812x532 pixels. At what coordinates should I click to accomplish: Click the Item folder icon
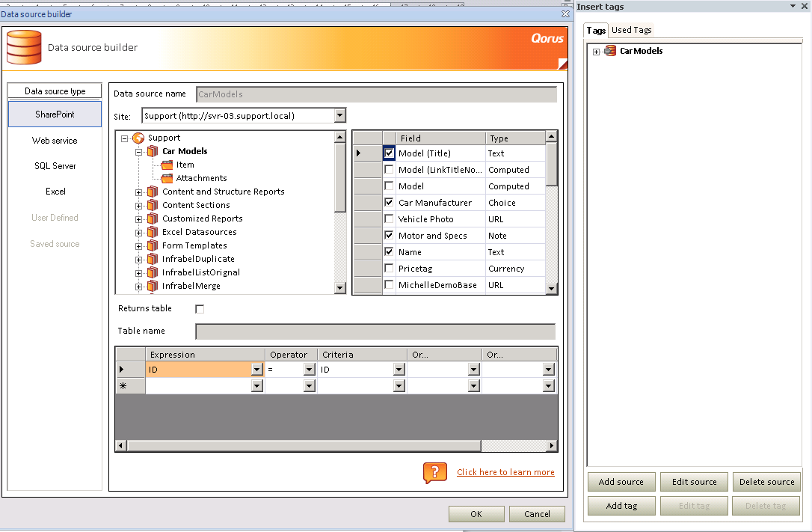point(167,165)
